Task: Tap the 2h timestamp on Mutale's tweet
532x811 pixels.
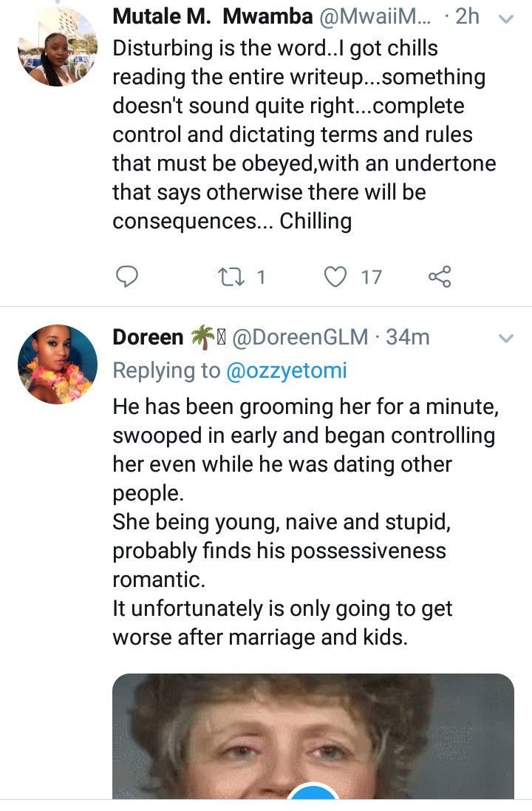Action: click(x=468, y=16)
